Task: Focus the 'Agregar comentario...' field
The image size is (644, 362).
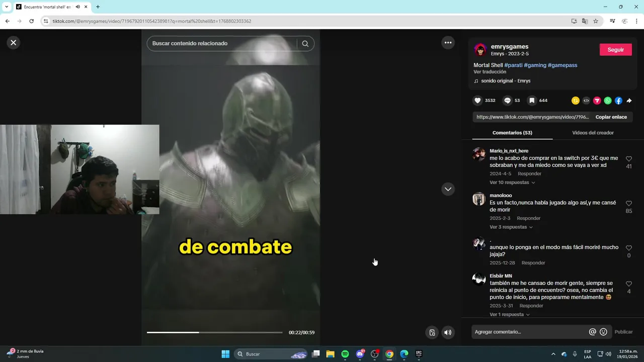Action: pyautogui.click(x=529, y=332)
